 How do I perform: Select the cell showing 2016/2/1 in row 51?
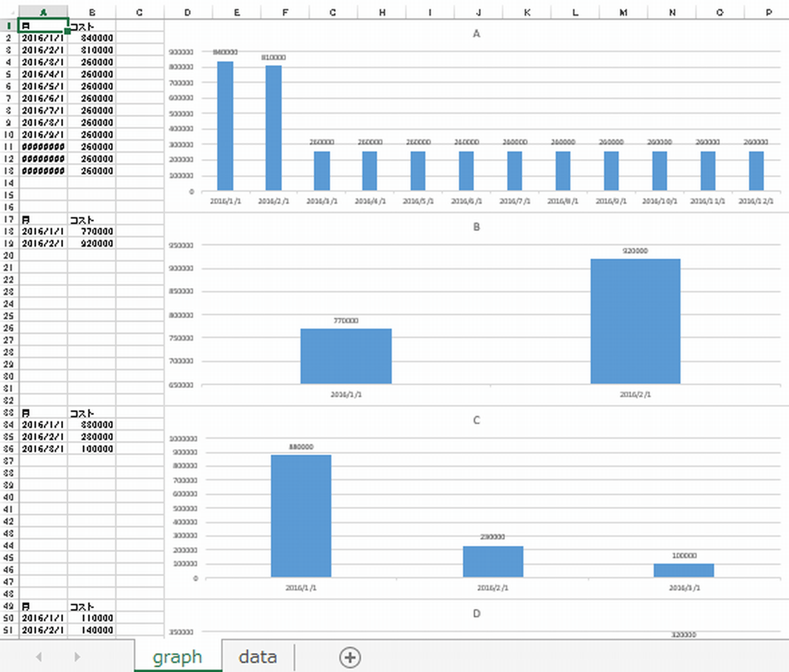(x=42, y=629)
